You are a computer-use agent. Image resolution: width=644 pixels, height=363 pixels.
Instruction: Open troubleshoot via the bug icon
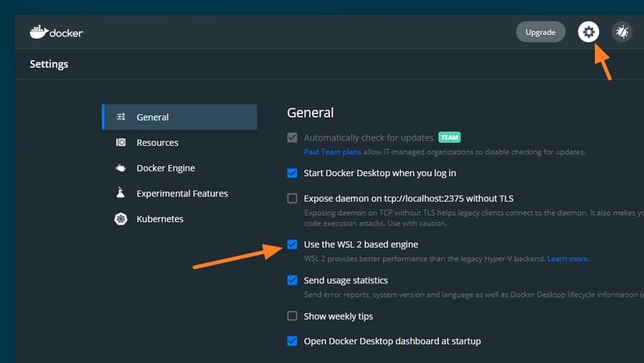(621, 31)
